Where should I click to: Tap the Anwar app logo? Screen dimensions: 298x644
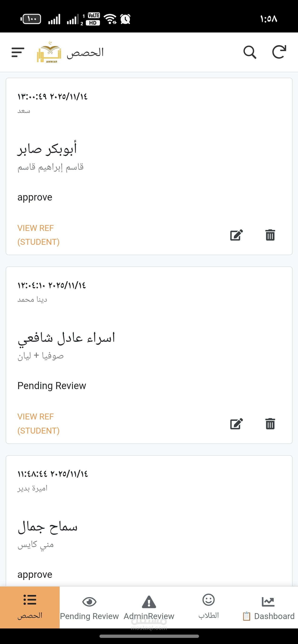click(49, 52)
